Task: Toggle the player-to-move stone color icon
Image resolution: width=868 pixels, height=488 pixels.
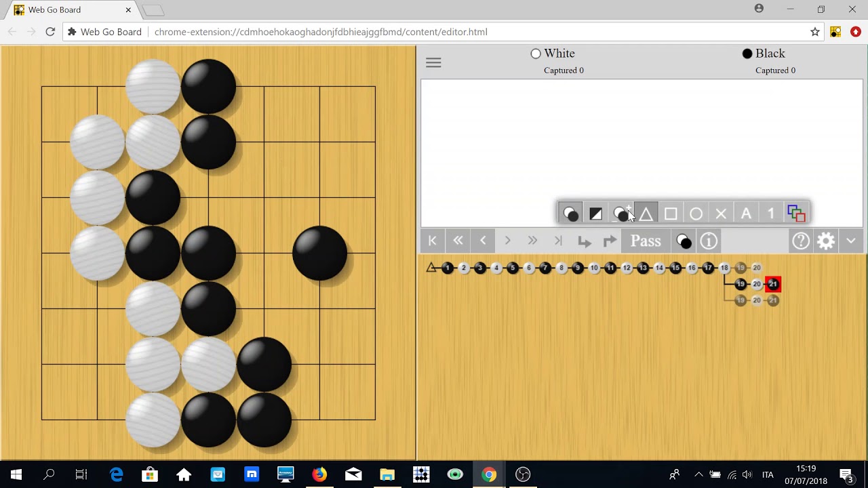Action: [x=684, y=241]
